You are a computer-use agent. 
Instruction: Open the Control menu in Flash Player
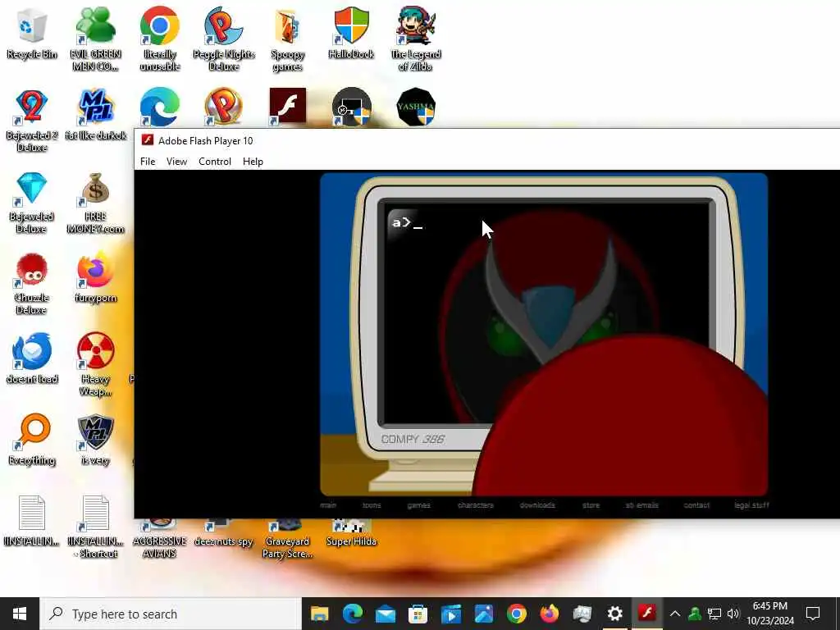(x=215, y=162)
